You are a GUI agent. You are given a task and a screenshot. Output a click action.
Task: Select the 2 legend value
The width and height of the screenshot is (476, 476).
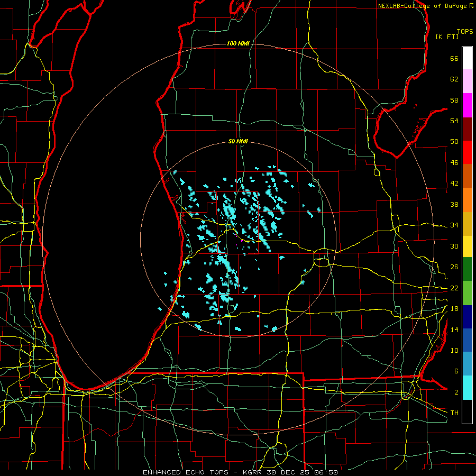(x=456, y=392)
